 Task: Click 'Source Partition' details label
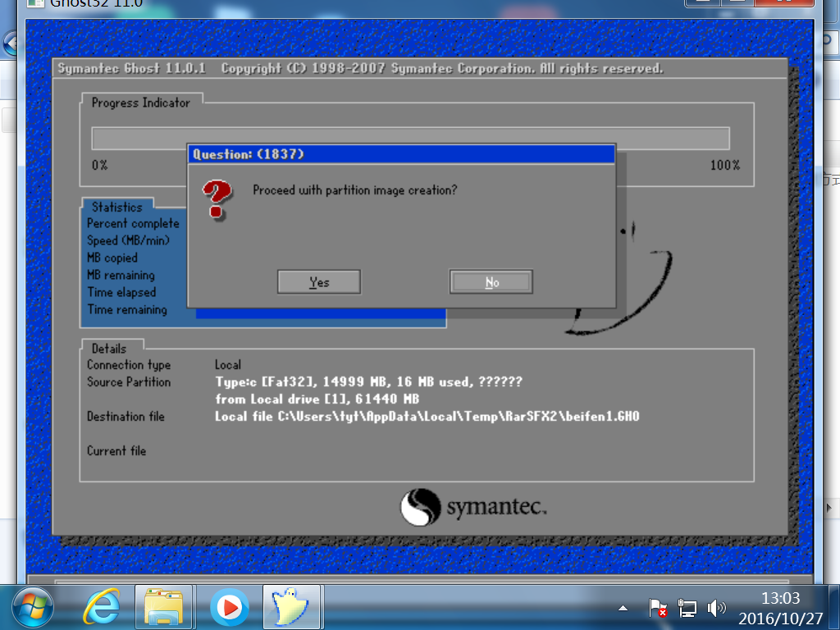(129, 382)
